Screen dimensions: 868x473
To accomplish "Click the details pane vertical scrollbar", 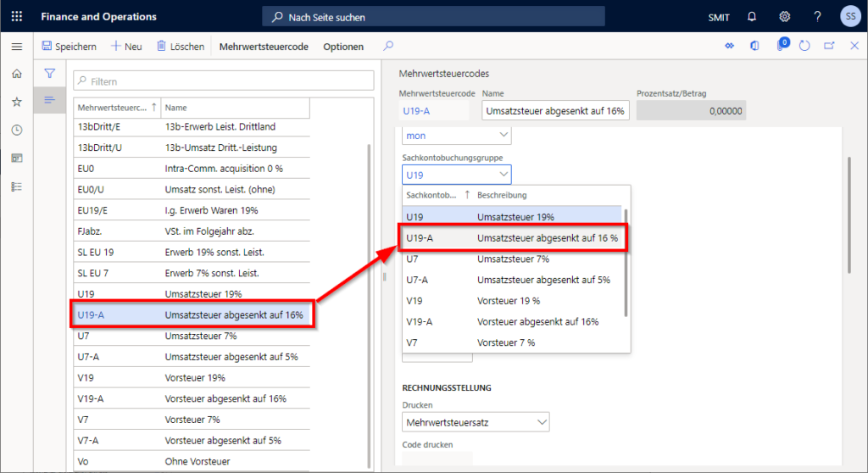I will pyautogui.click(x=849, y=215).
